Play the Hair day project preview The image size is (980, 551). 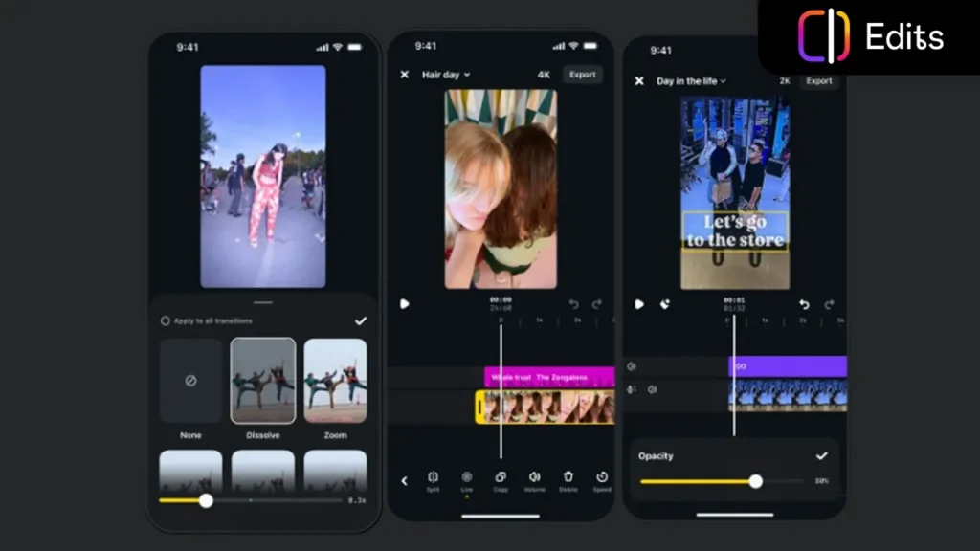(x=405, y=303)
